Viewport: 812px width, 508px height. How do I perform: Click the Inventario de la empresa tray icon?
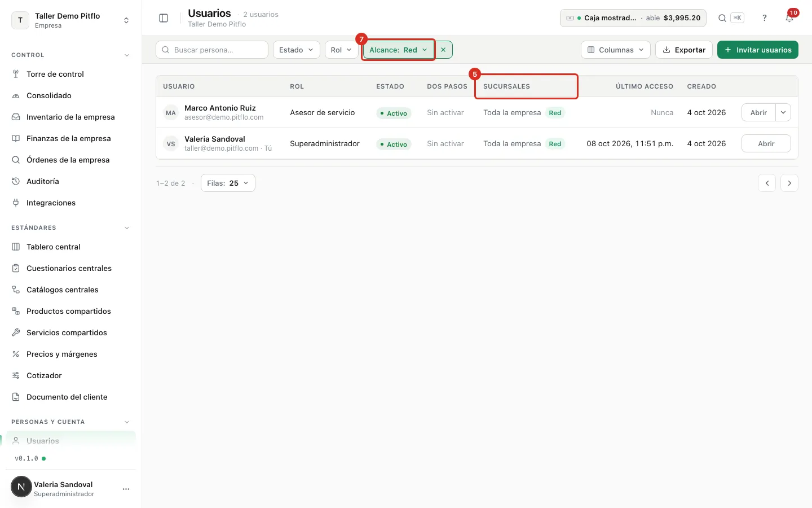(16, 117)
